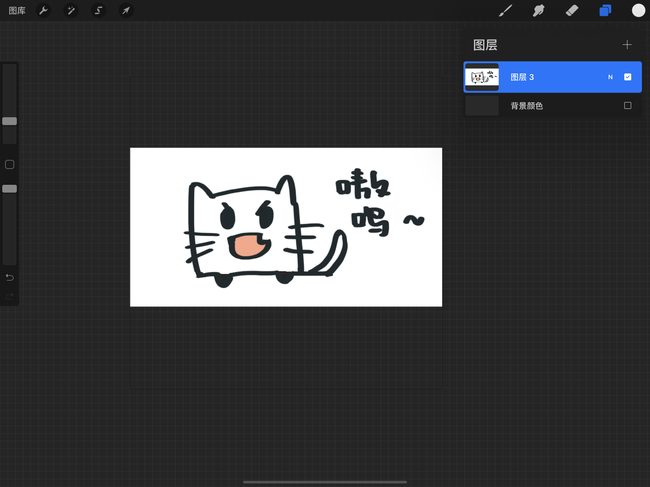
Task: Tap the square modify button in sidebar
Action: point(10,164)
